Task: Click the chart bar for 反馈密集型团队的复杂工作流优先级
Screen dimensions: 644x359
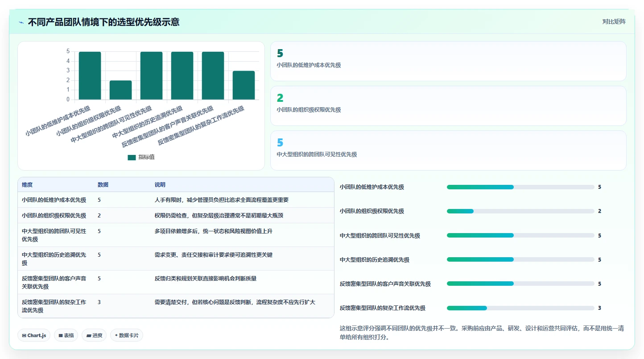Action: point(244,85)
